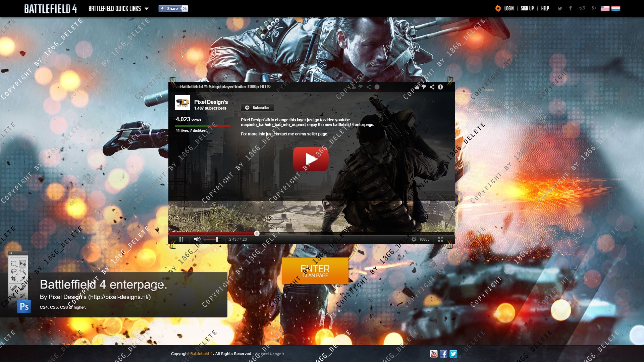
Task: Select the Magic Wand tool
Action: point(22,271)
